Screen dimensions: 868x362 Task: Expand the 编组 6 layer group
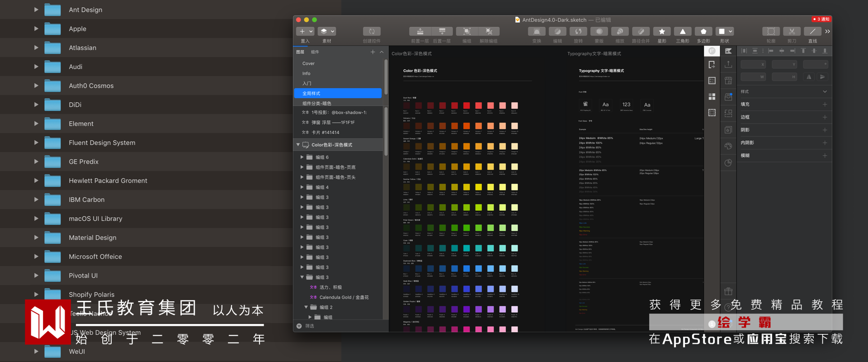click(x=302, y=157)
